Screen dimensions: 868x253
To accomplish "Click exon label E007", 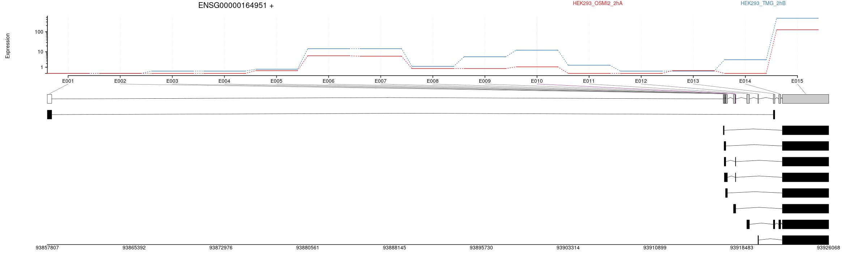I will [380, 81].
